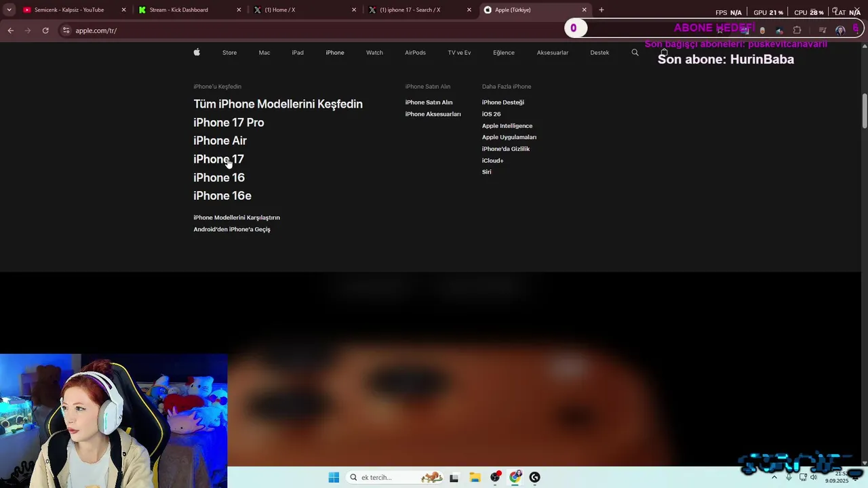Close the iphone 17 - Search / X tab
Screen dimensions: 868x488
(x=469, y=10)
